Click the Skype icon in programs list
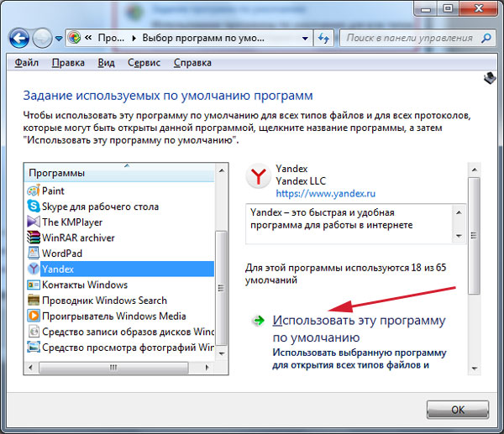 pos(34,206)
